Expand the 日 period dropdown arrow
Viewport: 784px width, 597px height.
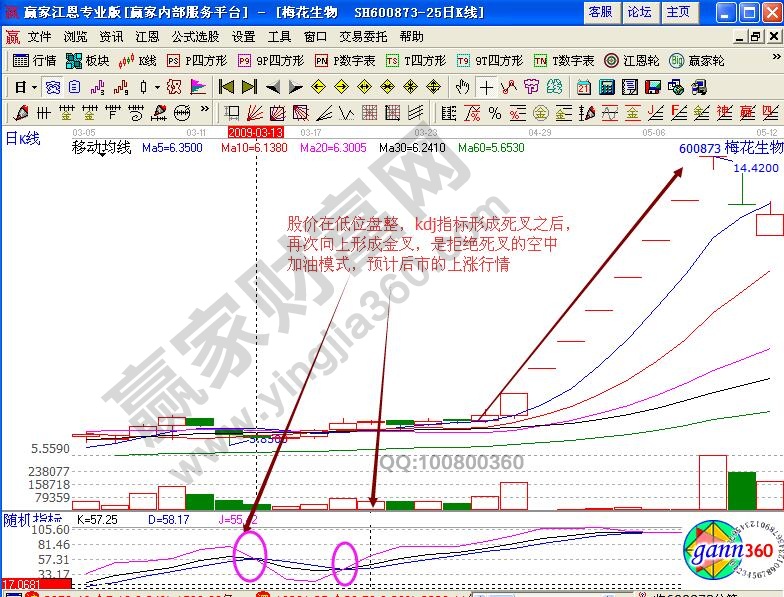tap(33, 86)
